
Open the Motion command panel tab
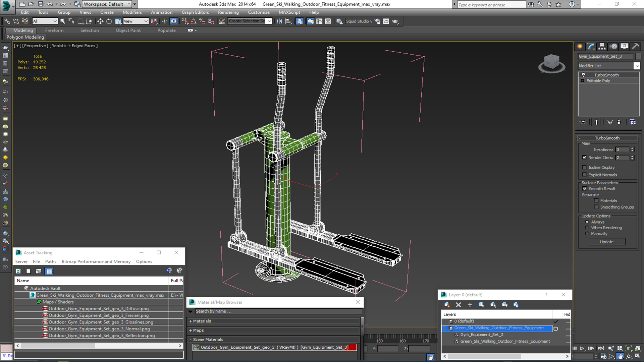pos(613,46)
